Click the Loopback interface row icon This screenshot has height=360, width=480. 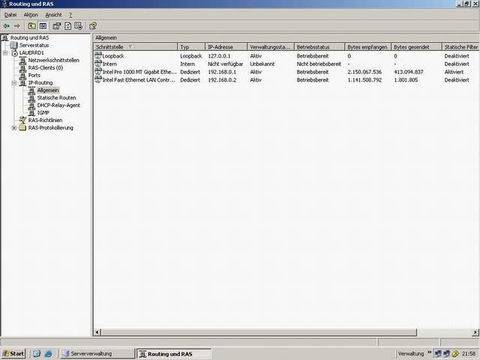[x=98, y=55]
